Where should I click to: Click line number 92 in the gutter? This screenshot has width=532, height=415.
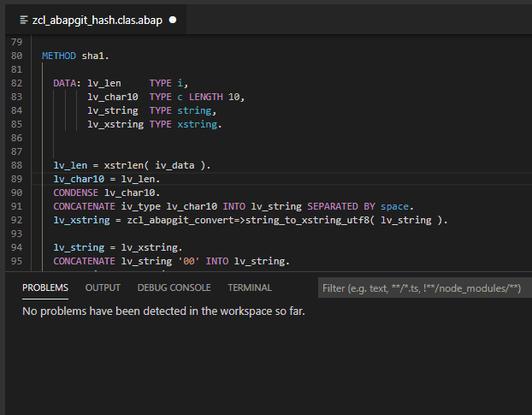coord(17,220)
